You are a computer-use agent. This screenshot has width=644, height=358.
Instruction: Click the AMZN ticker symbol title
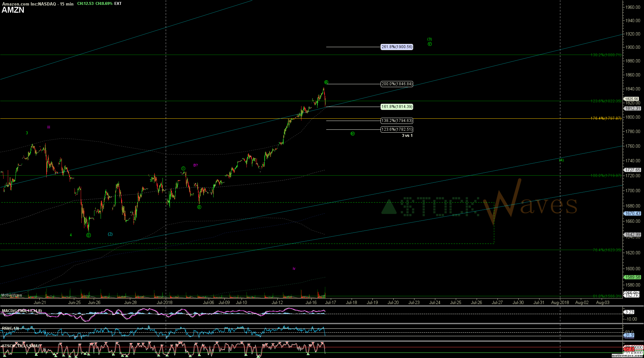click(x=13, y=10)
